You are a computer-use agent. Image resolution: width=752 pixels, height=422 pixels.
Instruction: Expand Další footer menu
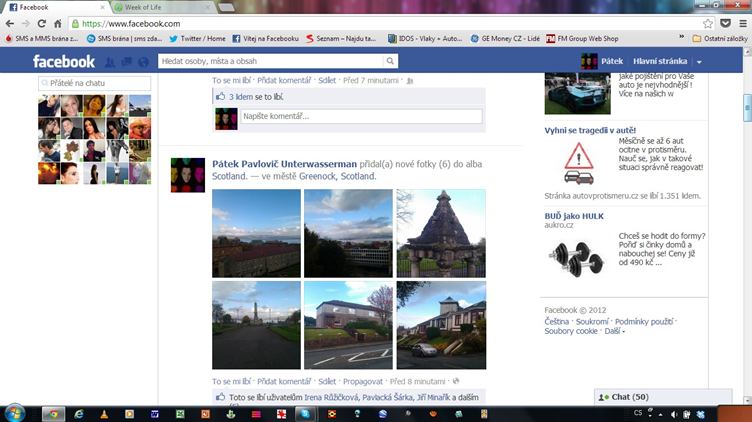pos(614,331)
